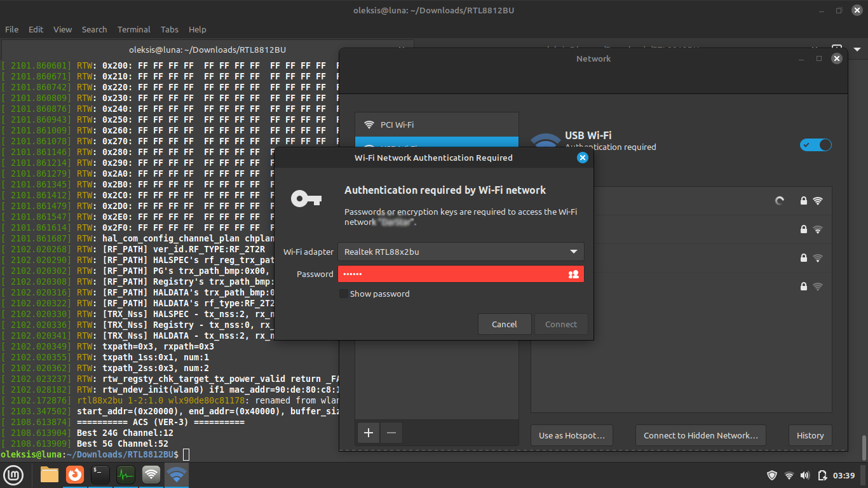Open the Linux Mint start menu

tap(14, 475)
